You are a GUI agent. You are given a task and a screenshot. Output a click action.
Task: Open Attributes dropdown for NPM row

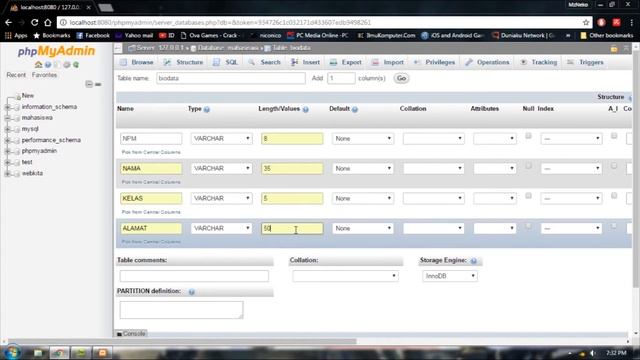coord(495,139)
